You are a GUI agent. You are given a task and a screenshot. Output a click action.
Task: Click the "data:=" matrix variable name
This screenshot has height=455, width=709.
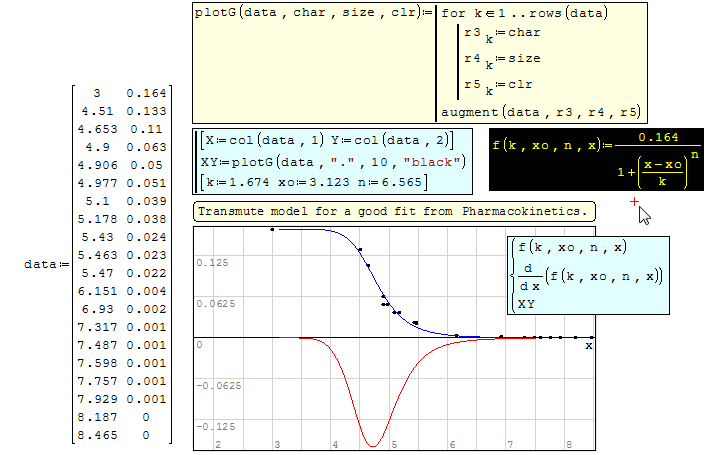coord(44,264)
